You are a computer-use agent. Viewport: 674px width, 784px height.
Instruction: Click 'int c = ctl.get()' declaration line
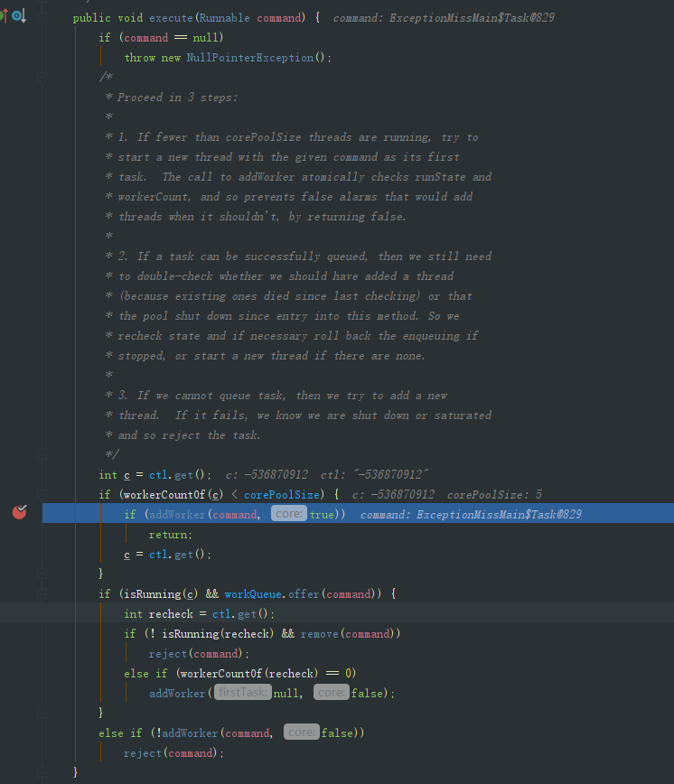(155, 475)
